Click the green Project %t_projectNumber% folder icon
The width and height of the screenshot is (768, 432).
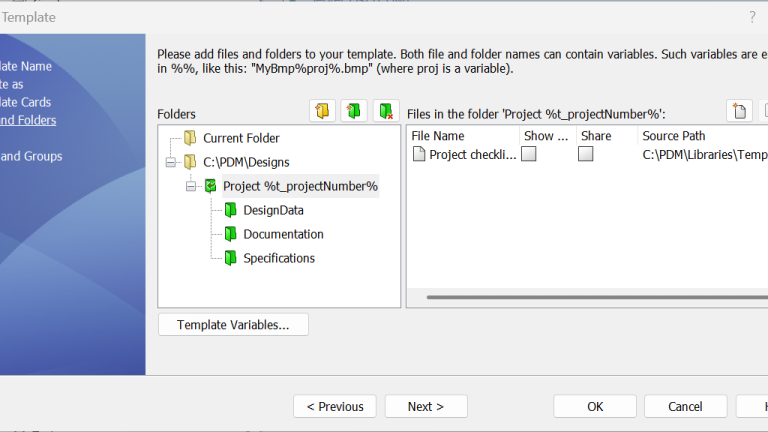(x=211, y=186)
